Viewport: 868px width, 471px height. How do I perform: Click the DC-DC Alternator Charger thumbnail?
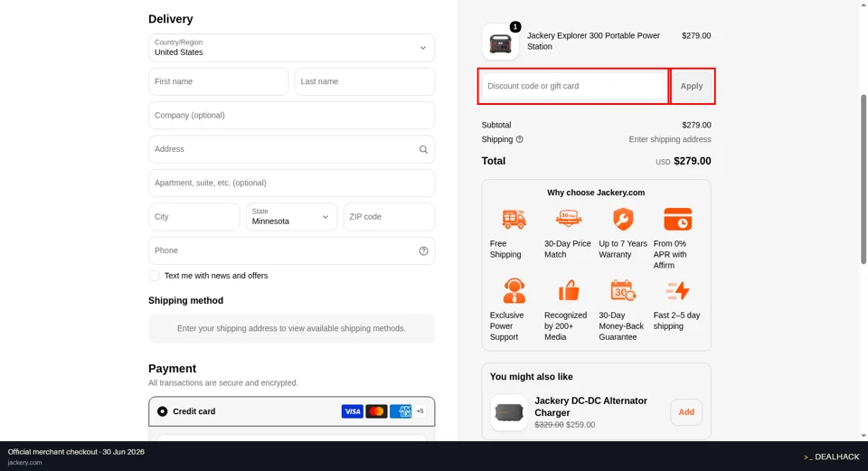pos(509,412)
